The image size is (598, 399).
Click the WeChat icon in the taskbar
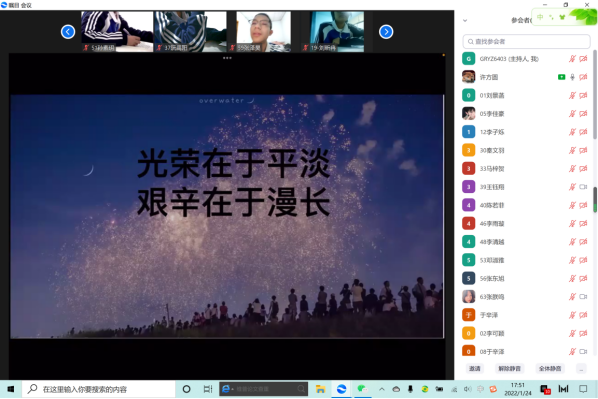coord(362,389)
